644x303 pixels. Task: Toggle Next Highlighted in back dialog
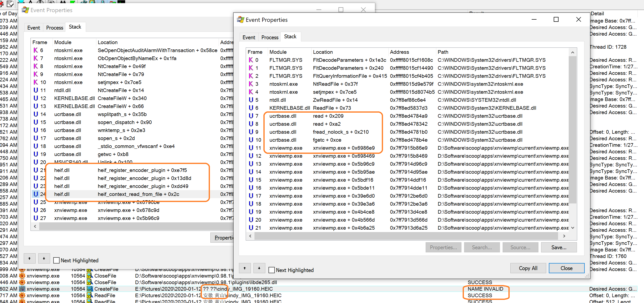pyautogui.click(x=56, y=260)
